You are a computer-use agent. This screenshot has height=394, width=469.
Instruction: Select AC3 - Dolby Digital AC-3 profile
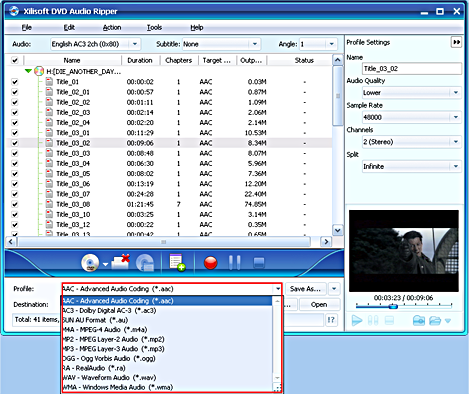pos(167,310)
